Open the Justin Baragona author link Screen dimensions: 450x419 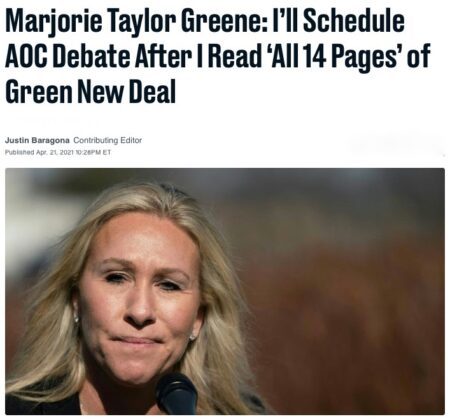coord(37,140)
